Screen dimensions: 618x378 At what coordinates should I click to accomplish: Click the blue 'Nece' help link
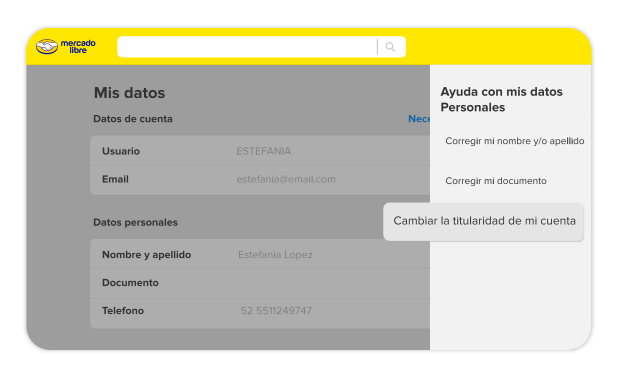point(419,119)
